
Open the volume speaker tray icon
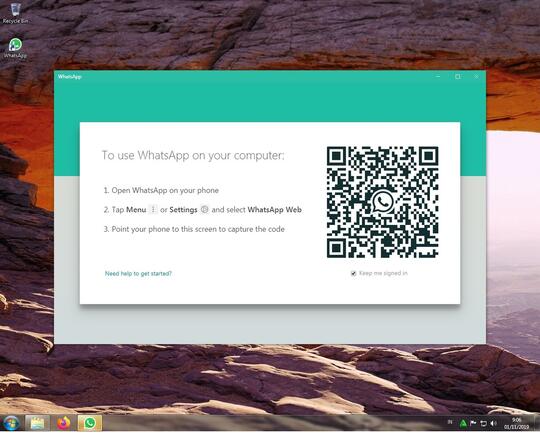pos(494,423)
